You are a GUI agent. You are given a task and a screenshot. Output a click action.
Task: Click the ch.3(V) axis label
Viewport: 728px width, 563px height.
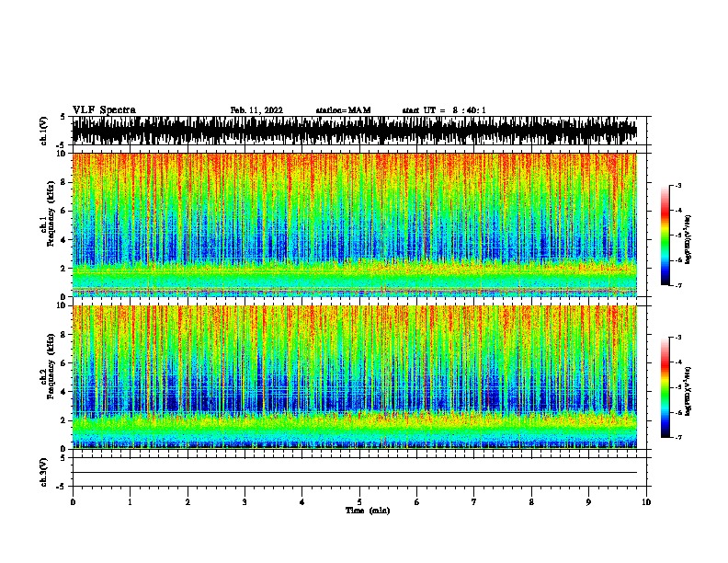pyautogui.click(x=44, y=472)
